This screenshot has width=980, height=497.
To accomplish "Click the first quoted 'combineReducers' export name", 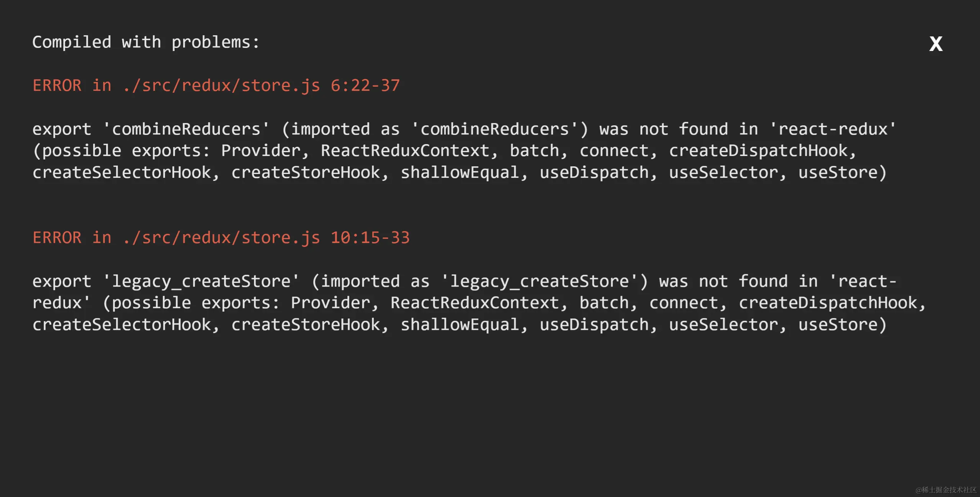I will (x=186, y=129).
